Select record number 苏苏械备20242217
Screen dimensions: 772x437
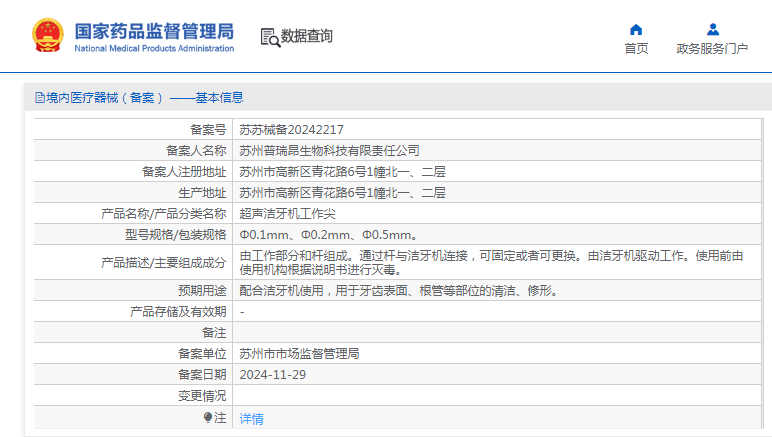291,130
